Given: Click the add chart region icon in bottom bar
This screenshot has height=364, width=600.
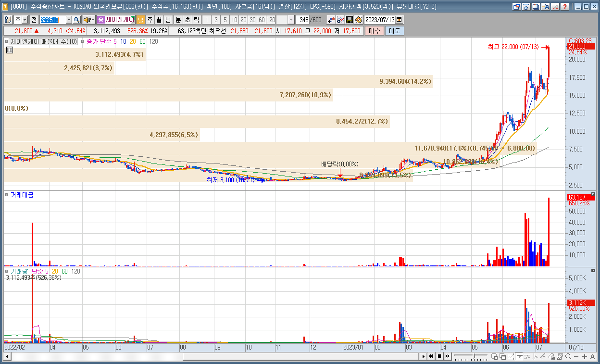Looking at the screenshot, I should click(x=495, y=356).
